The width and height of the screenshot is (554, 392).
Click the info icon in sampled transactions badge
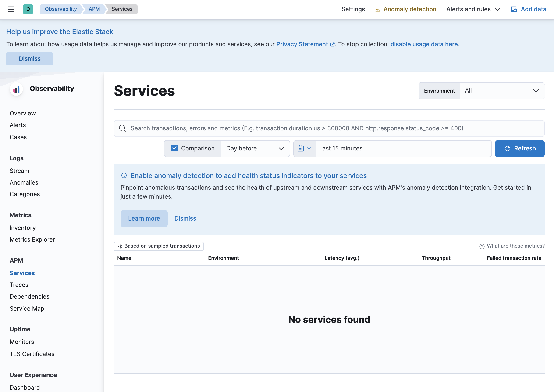(x=120, y=246)
